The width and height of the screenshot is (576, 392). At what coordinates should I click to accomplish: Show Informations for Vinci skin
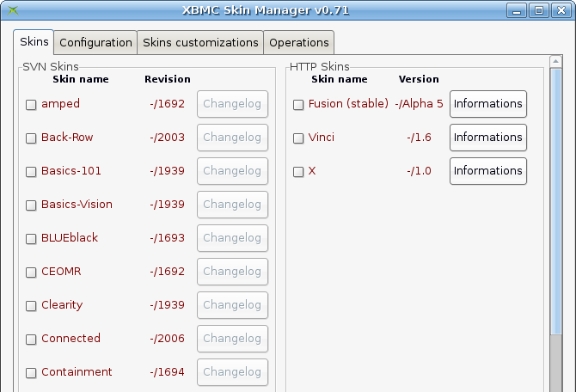click(487, 138)
